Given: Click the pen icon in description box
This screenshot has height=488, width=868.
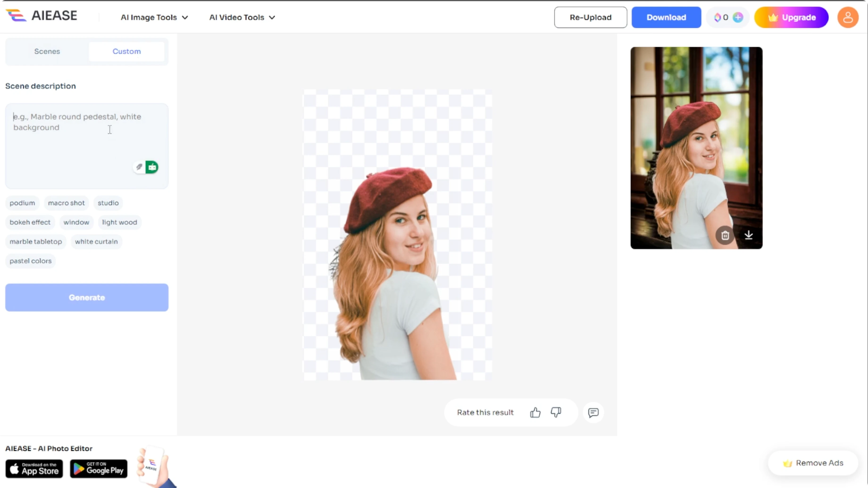Looking at the screenshot, I should 139,167.
